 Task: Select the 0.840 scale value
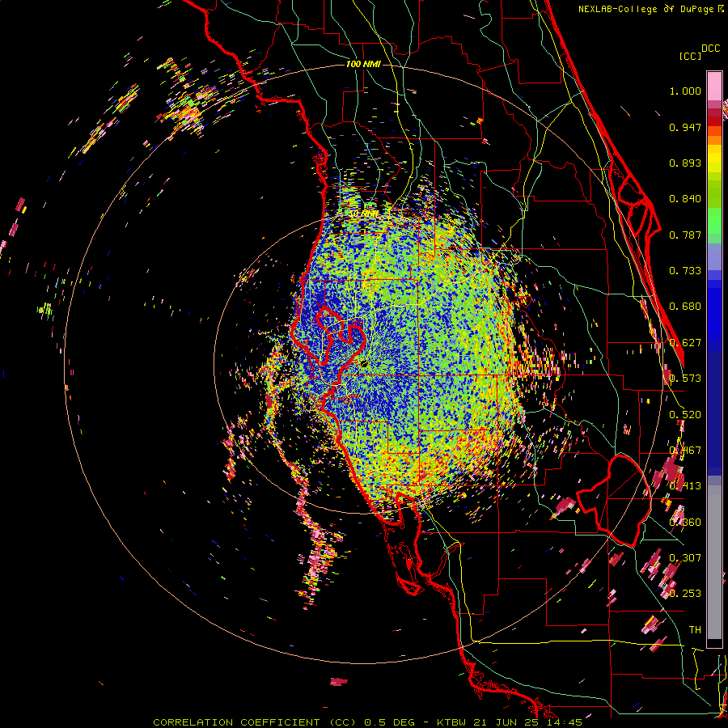[x=685, y=199]
